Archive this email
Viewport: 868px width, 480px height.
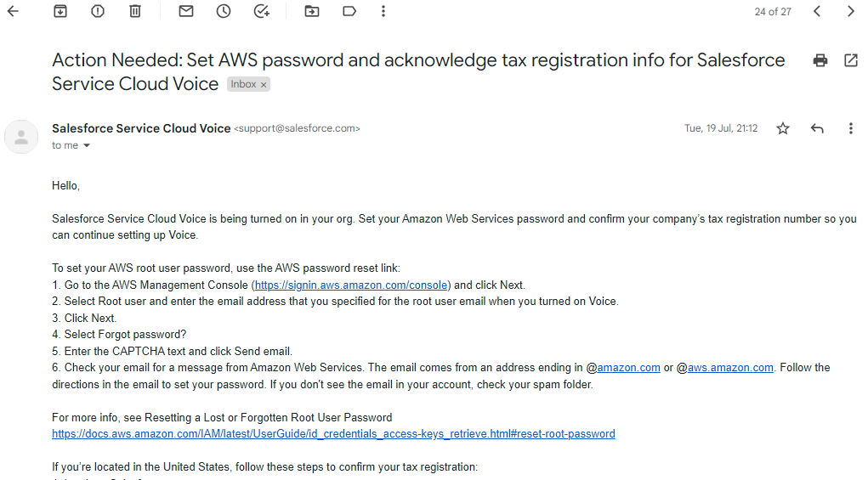(x=60, y=11)
